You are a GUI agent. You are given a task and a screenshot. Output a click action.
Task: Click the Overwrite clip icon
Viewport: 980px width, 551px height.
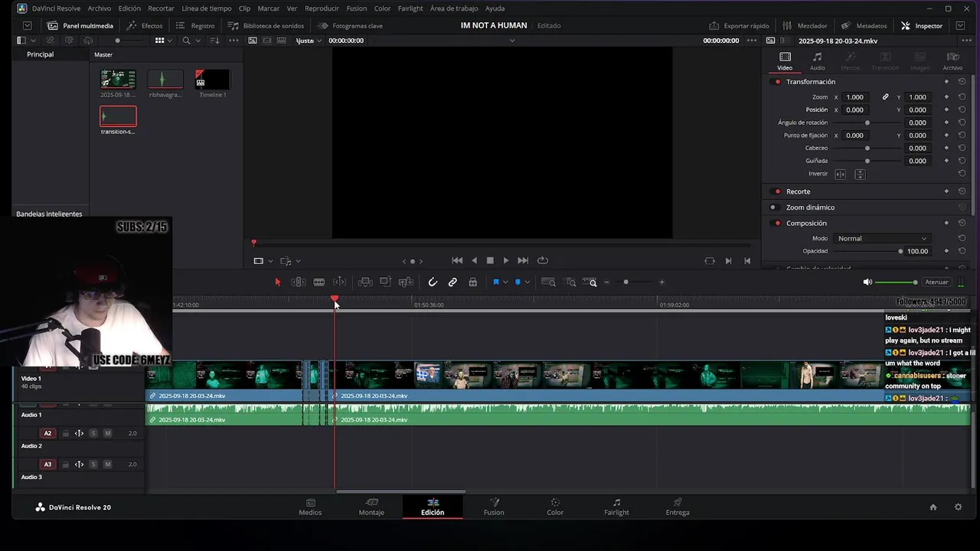point(386,282)
